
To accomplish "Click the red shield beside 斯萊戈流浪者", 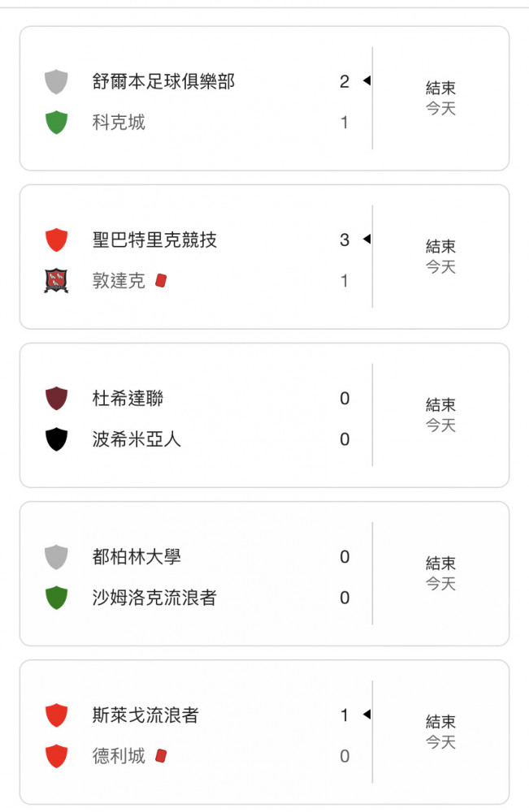I will pos(56,715).
